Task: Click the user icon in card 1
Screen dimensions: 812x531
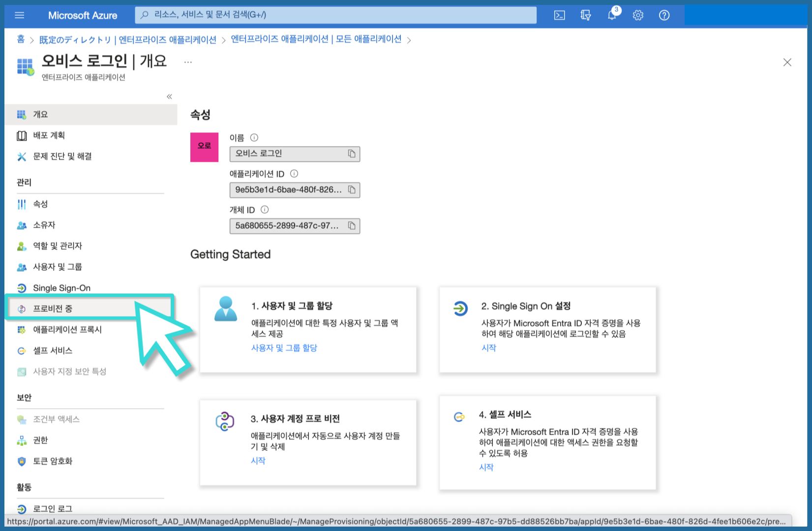Action: [x=226, y=309]
